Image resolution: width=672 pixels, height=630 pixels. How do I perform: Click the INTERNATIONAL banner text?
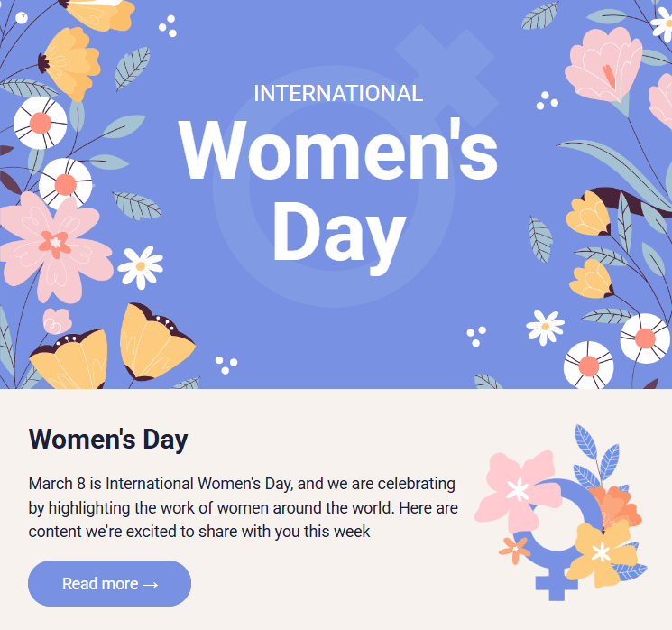[338, 93]
